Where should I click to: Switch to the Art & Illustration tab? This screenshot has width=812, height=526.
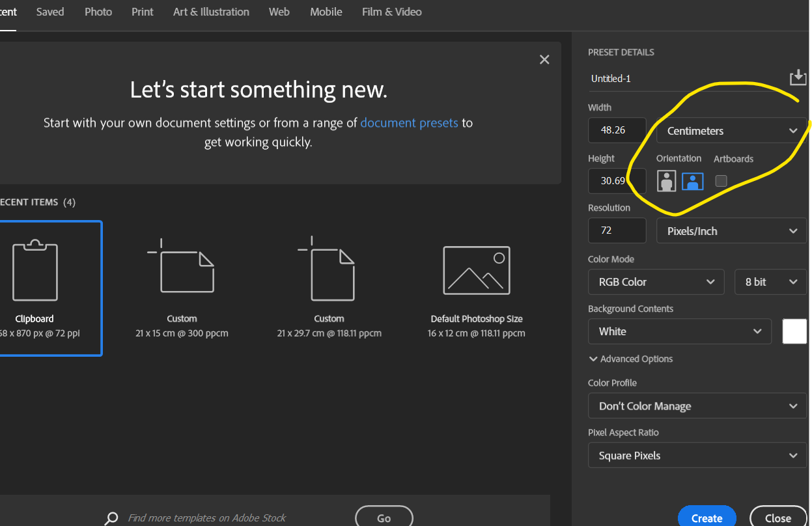coord(211,12)
